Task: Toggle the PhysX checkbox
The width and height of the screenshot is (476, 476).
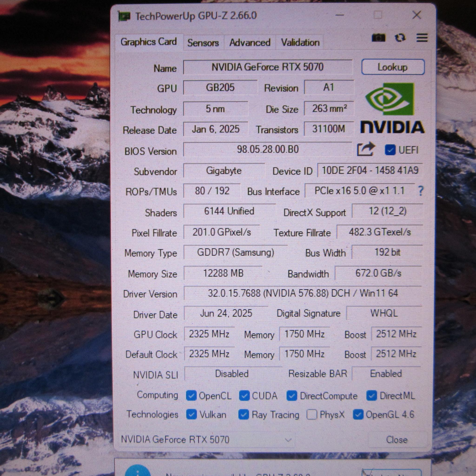Action: coord(312,414)
